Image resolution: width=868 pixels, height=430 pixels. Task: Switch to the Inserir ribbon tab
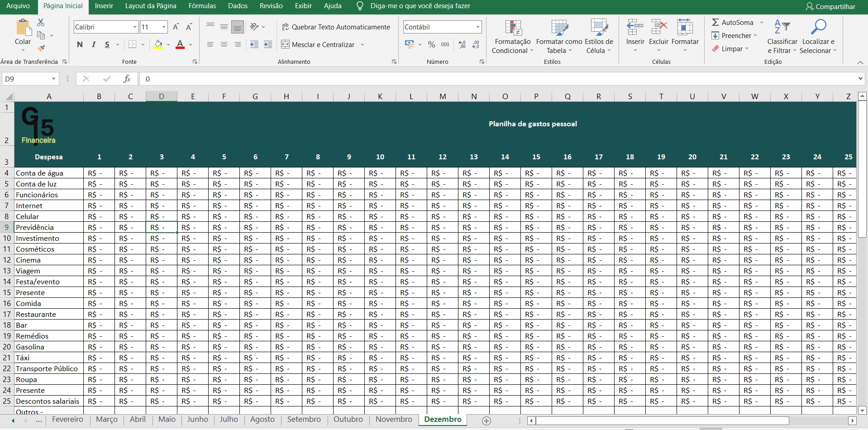104,6
